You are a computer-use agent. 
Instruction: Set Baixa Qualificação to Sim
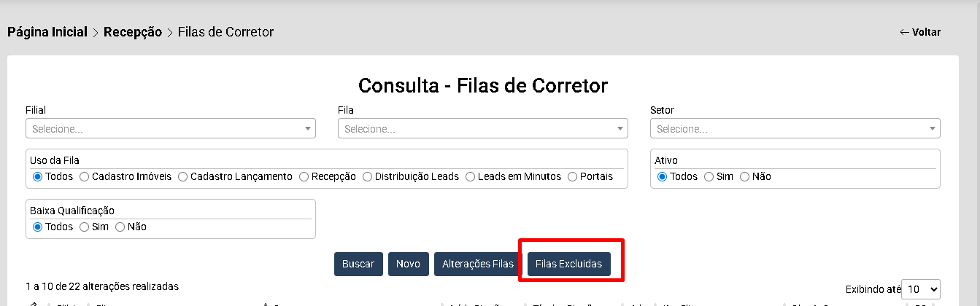coord(85,227)
